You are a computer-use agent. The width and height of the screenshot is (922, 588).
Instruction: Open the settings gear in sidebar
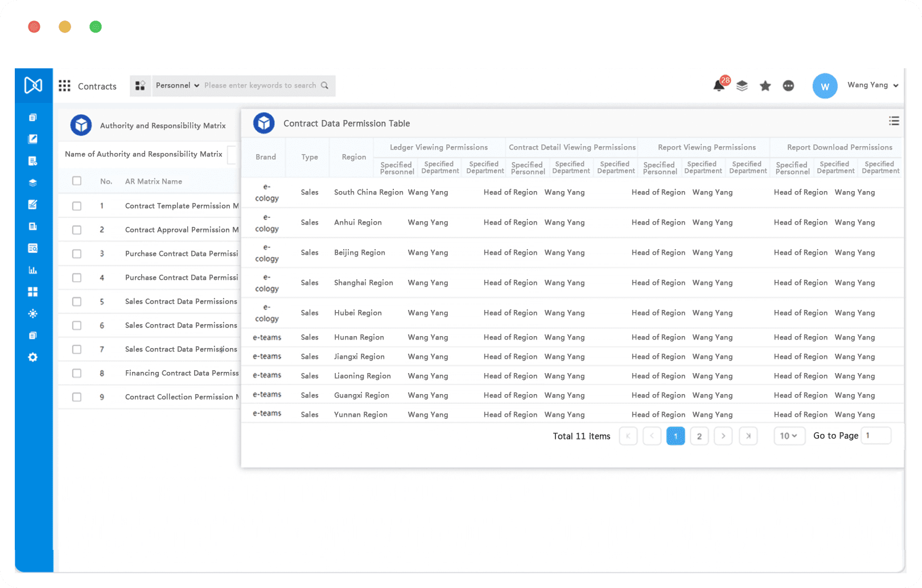(x=33, y=357)
